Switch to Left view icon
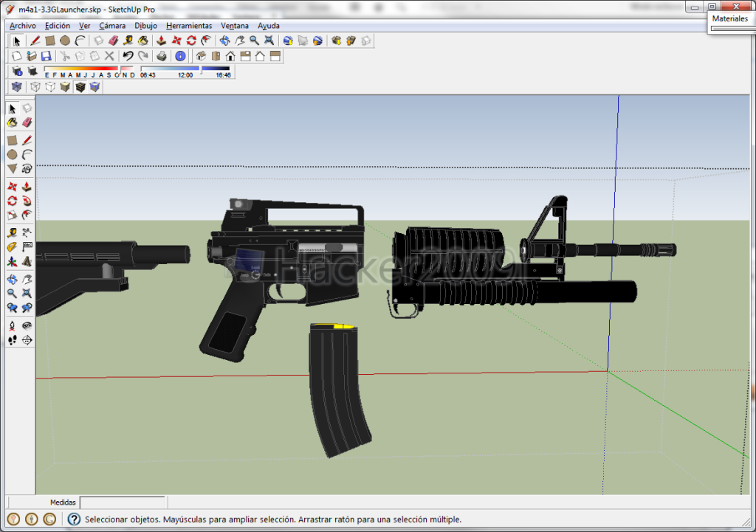The height and width of the screenshot is (532, 756). click(x=275, y=56)
